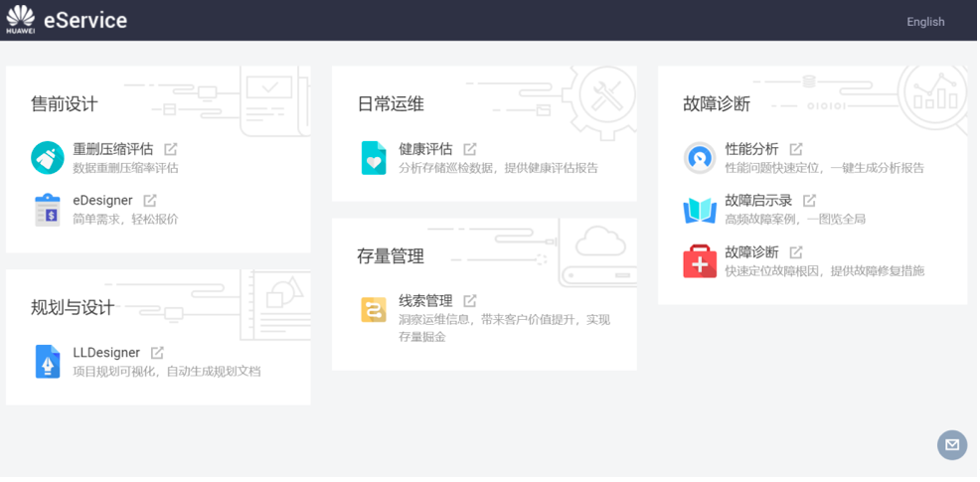Click the 存量管理 section heading
This screenshot has height=482, width=980.
[x=391, y=256]
